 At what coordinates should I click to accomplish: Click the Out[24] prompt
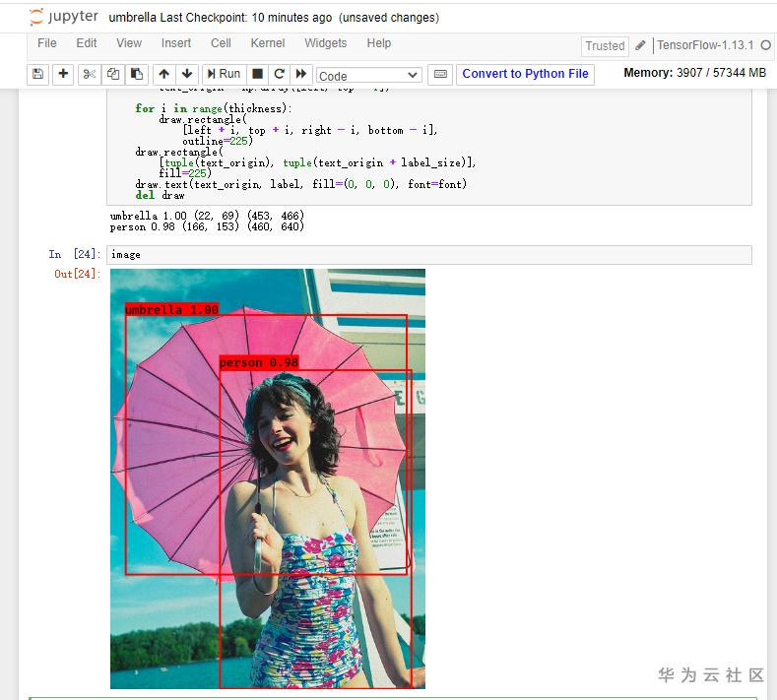point(77,274)
